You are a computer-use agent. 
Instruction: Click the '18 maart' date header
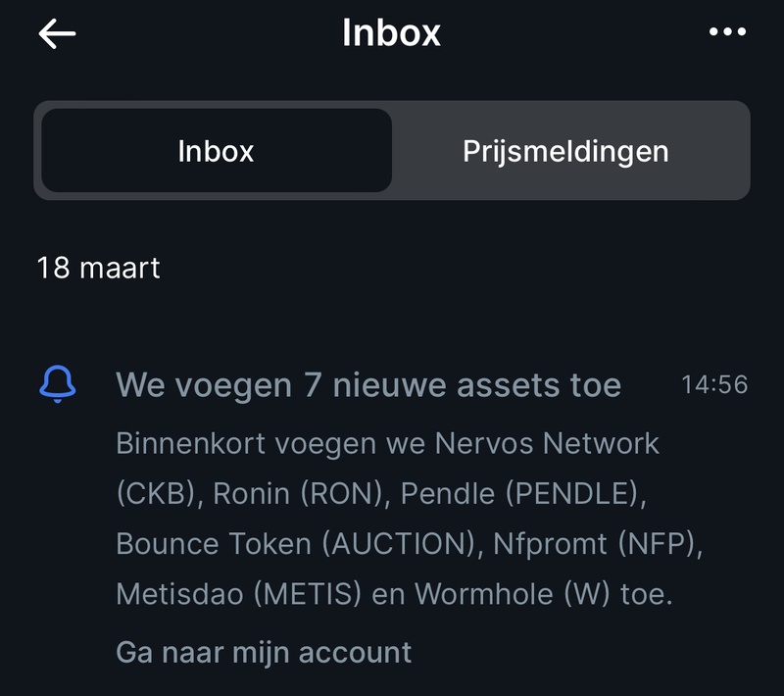coord(98,268)
